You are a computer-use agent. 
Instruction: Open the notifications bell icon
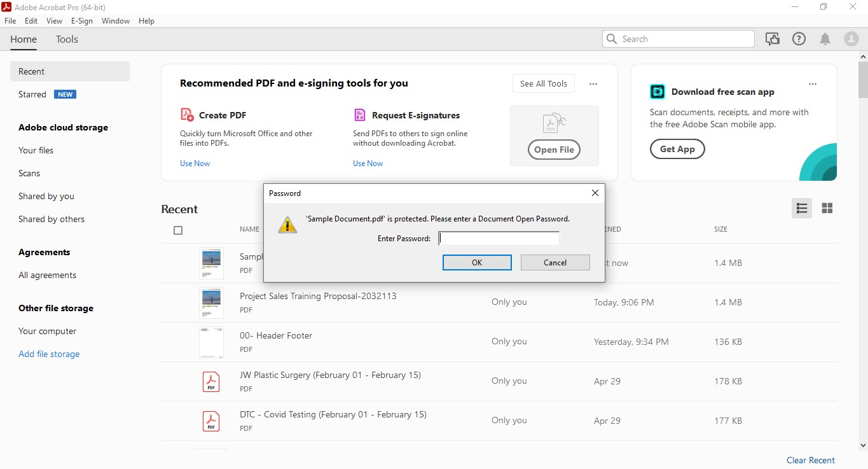click(825, 38)
